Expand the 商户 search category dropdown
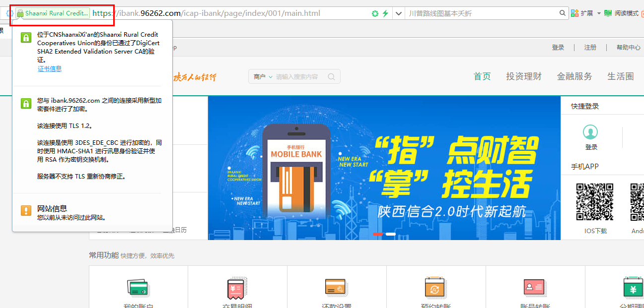The image size is (644, 308). (x=263, y=77)
